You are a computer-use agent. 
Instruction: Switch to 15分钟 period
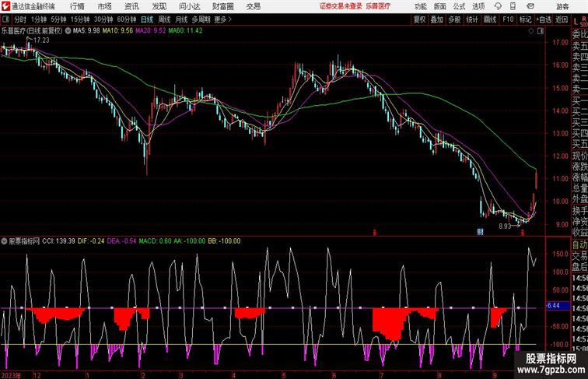[80, 19]
